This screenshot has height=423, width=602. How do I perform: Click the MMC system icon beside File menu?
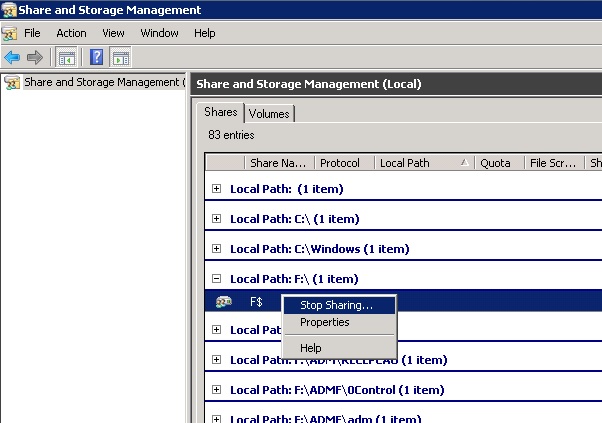point(10,33)
